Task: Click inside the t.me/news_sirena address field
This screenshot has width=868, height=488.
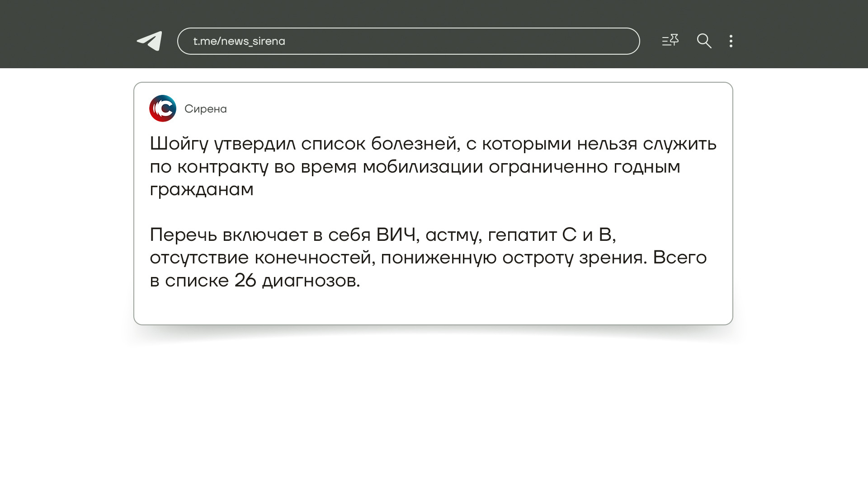Action: pos(452,41)
